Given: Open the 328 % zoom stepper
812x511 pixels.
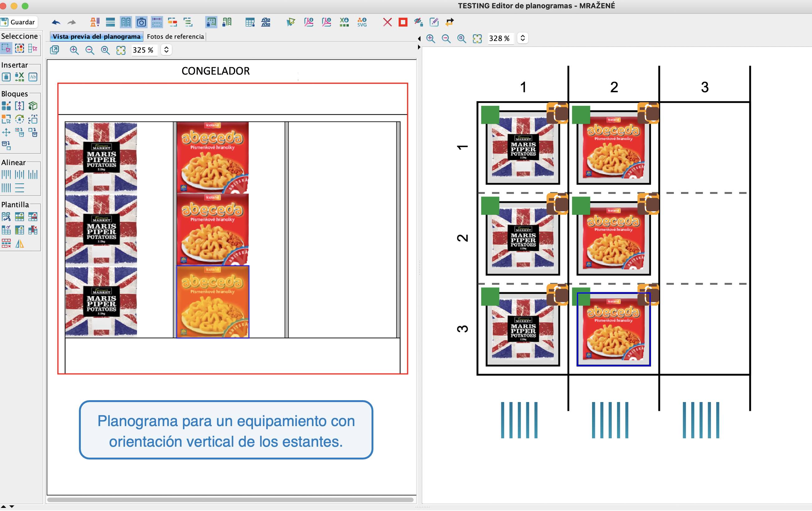Looking at the screenshot, I should coord(523,38).
